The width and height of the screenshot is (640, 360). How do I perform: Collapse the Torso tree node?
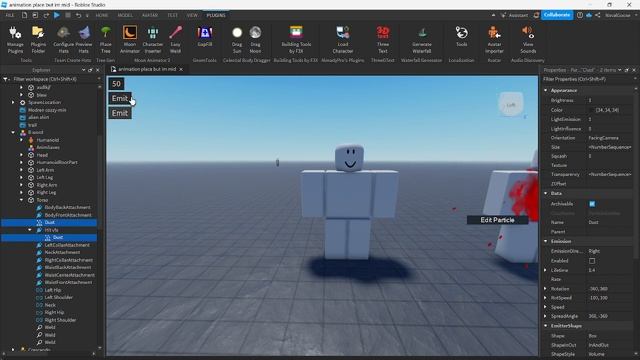pos(22,200)
